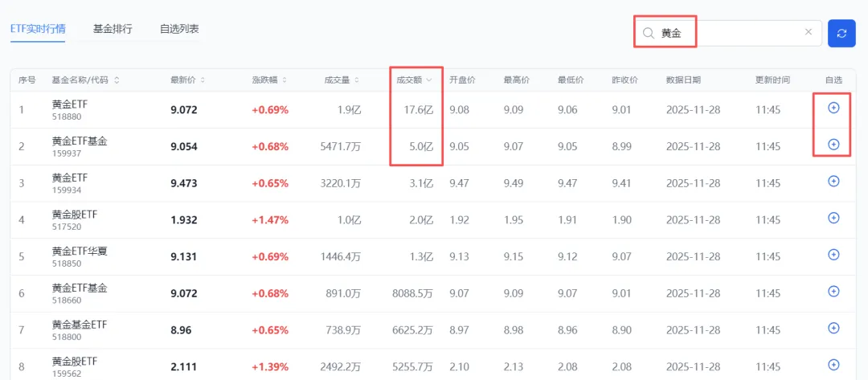This screenshot has height=380, width=868.
Task: Add 黄金股ETF 517520 to watchlist
Action: [x=833, y=218]
